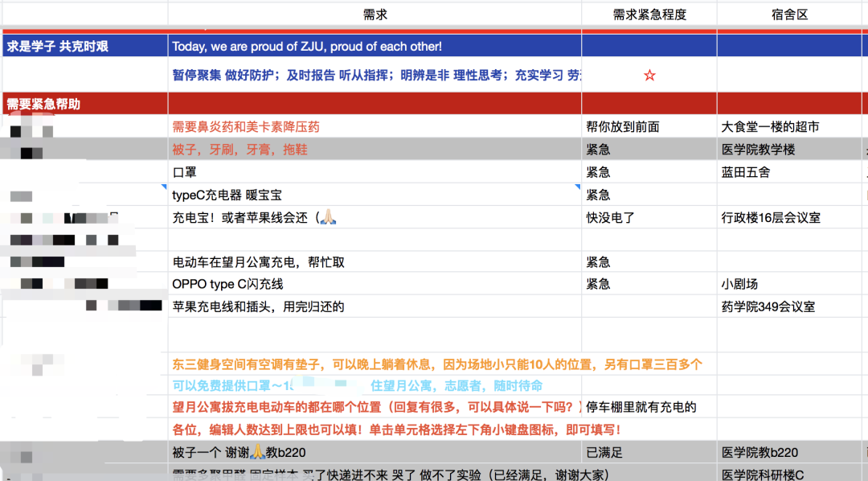Select the 快没电了 urgency cell

point(611,216)
